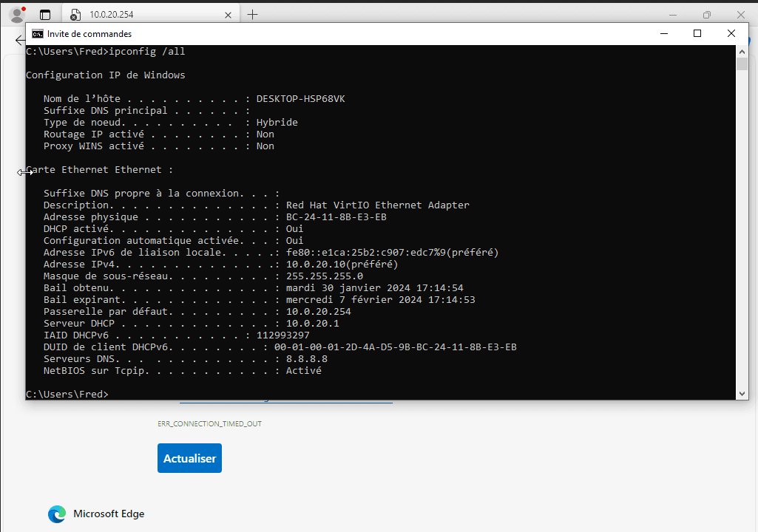Click the console scrollbar down arrow
This screenshot has width=758, height=532.
point(742,394)
